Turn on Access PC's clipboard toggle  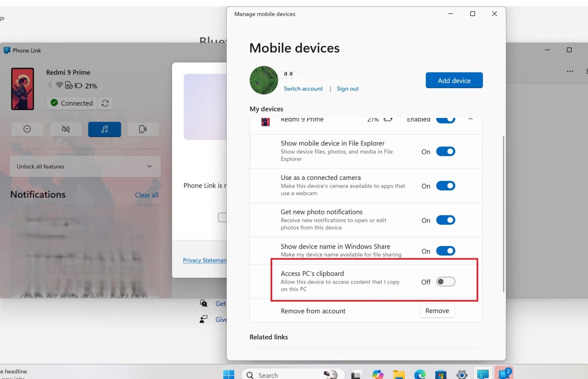(445, 282)
